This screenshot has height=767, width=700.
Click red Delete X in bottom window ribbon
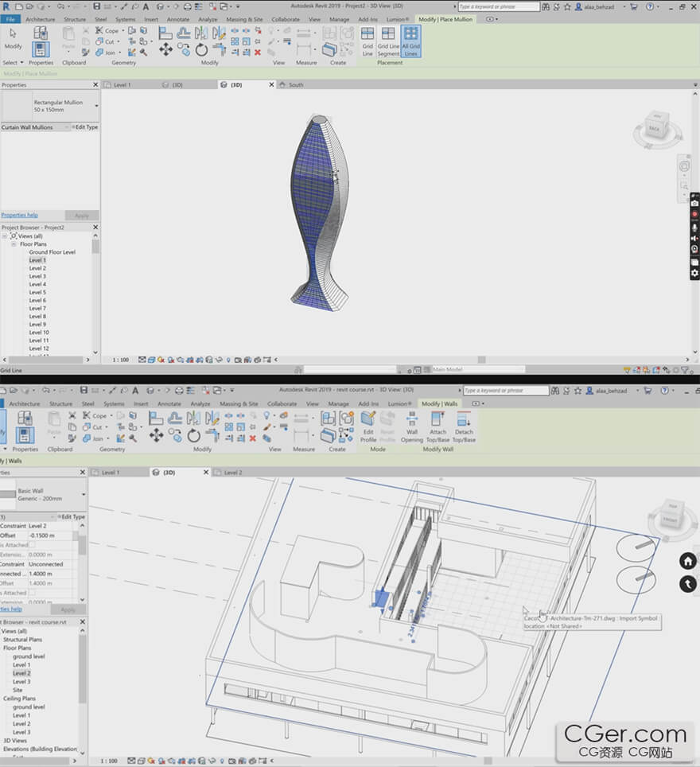[252, 438]
